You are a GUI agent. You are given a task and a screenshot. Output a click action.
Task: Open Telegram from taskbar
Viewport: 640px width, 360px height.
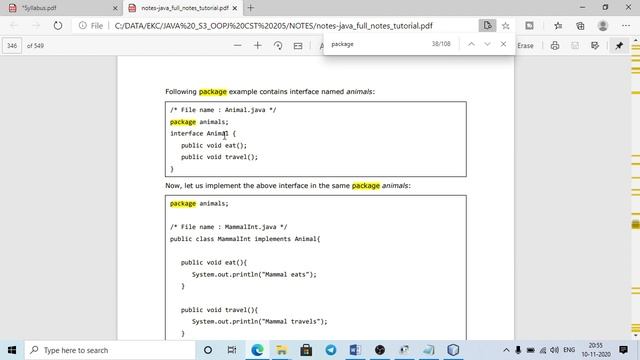click(331, 350)
